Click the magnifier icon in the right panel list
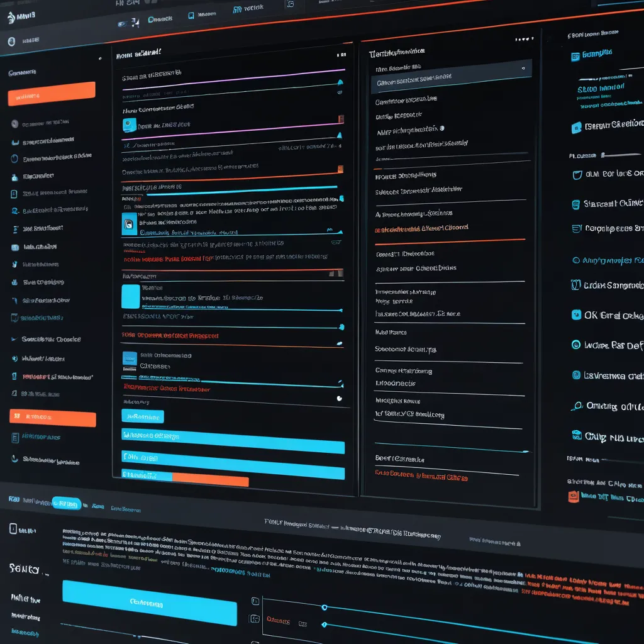The width and height of the screenshot is (644, 644). [x=575, y=406]
